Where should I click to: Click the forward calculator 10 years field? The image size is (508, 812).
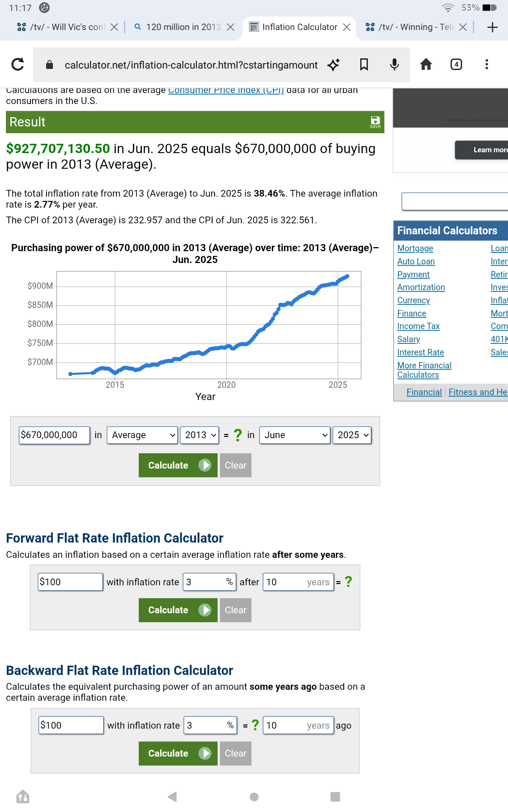point(298,582)
